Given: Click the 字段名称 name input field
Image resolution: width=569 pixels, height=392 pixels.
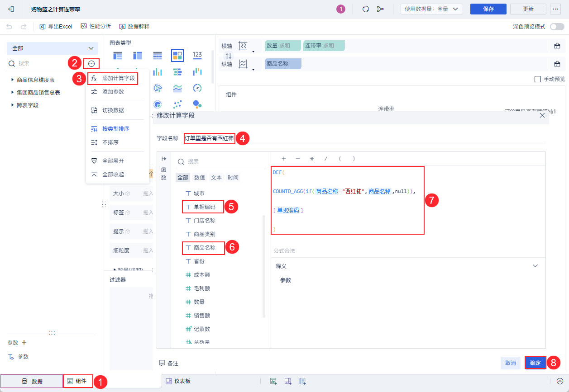Looking at the screenshot, I should [x=364, y=138].
